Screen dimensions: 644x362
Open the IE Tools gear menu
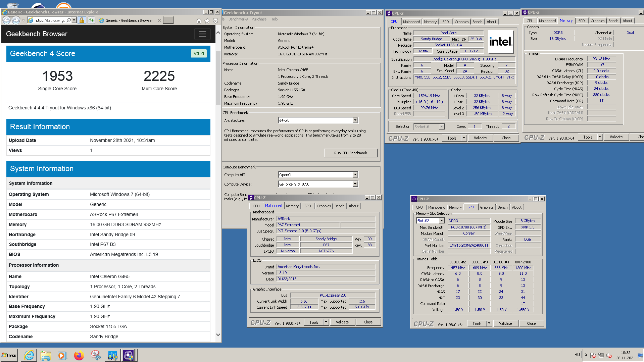click(x=216, y=21)
